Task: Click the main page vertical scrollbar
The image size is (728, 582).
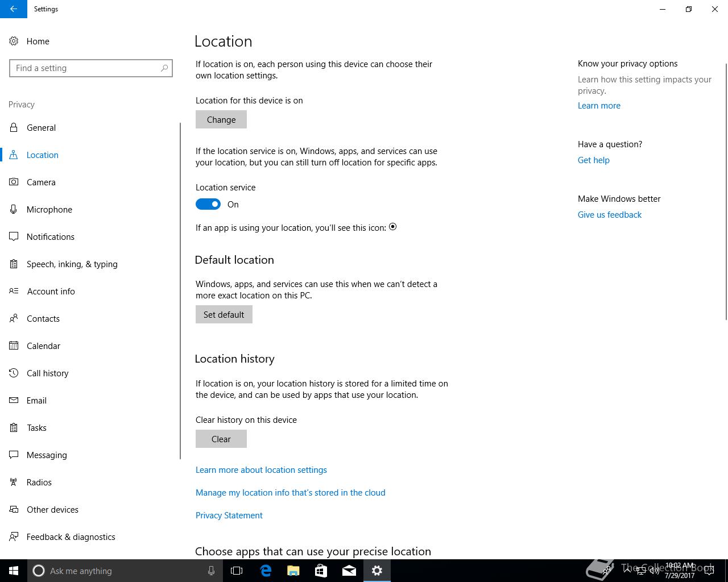Action: click(x=726, y=192)
